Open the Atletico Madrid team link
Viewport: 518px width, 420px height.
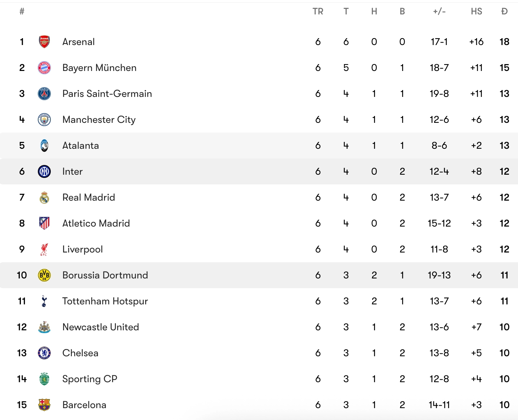(96, 223)
